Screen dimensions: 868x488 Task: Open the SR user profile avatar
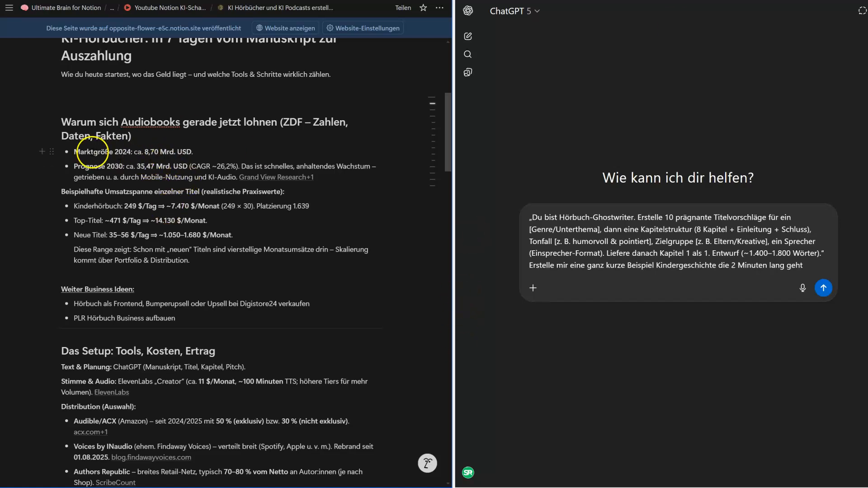[x=468, y=473]
